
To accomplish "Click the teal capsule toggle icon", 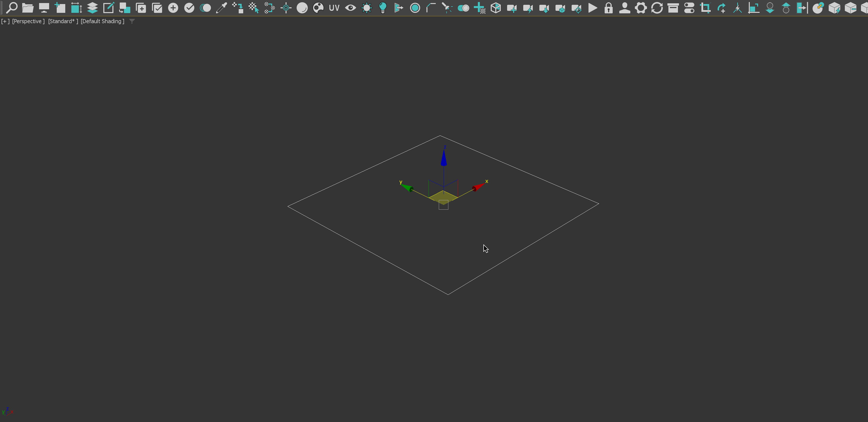I will 463,7.
